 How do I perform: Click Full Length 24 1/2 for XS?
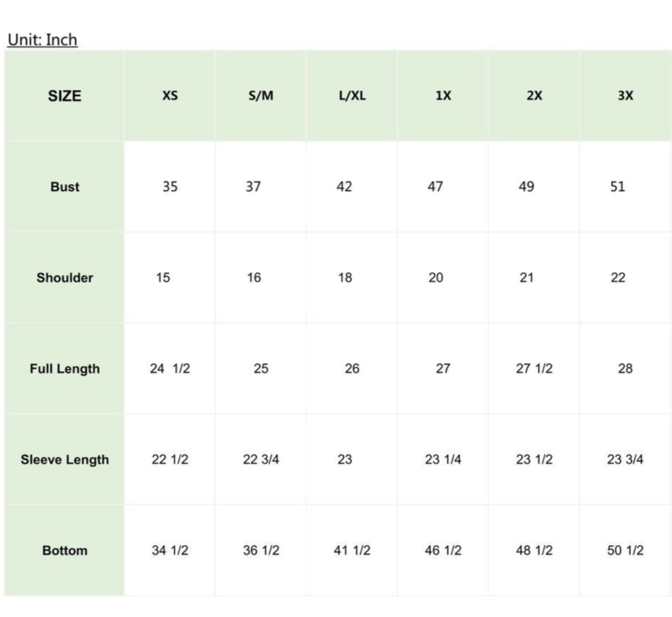170,368
